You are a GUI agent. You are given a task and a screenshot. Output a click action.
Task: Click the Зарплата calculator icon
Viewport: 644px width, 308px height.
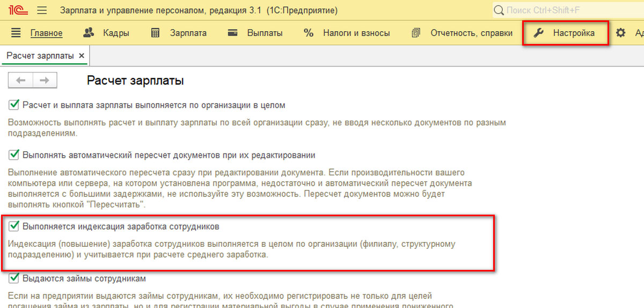pyautogui.click(x=156, y=33)
